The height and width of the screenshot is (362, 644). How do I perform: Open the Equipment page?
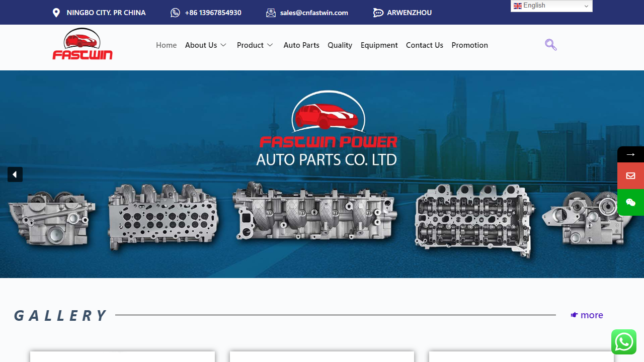click(x=379, y=45)
